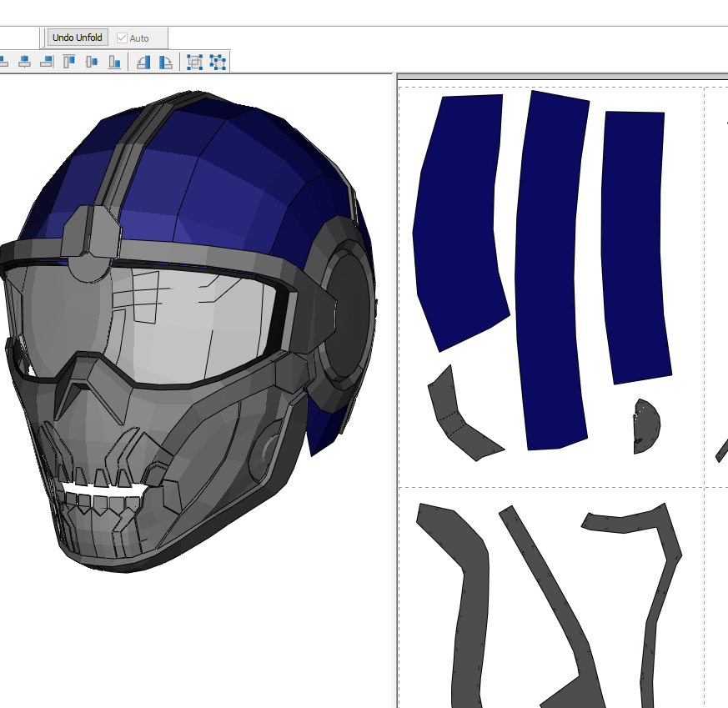
Task: Click the Undo Unfold button
Action: [78, 38]
